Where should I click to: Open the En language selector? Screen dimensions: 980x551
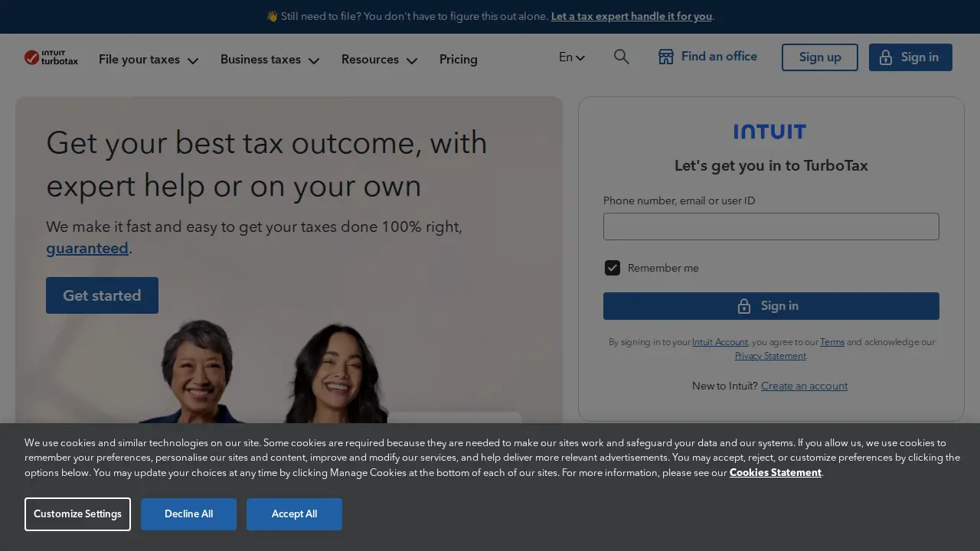pos(572,57)
